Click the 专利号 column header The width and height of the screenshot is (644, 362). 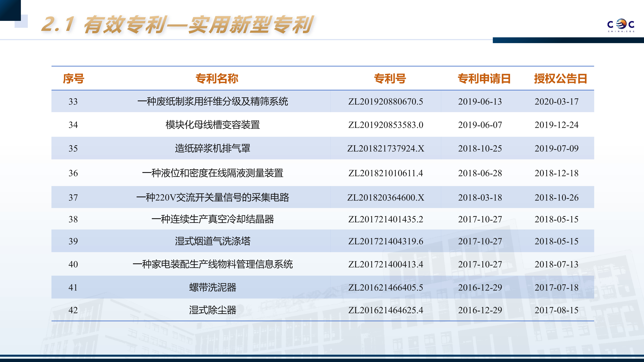pos(390,78)
